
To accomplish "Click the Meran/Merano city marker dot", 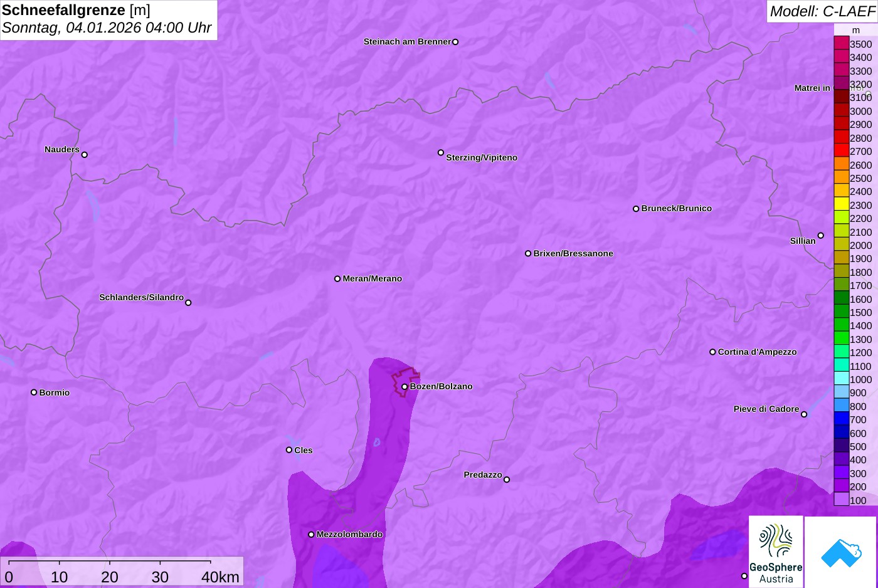I will 337,278.
